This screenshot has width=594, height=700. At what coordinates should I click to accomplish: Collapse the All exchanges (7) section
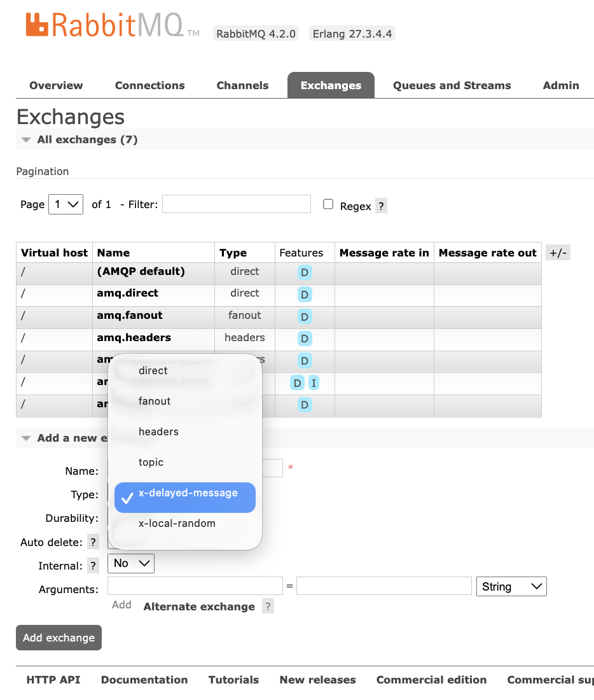pyautogui.click(x=25, y=139)
